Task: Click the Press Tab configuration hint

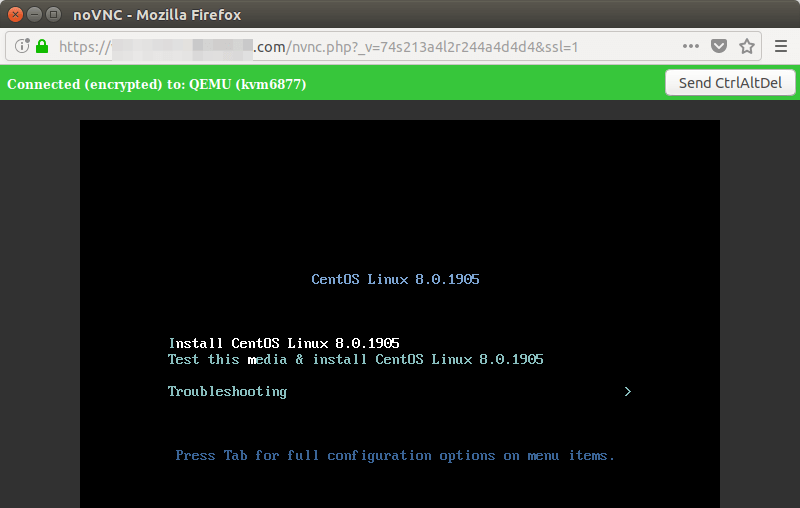Action: [x=395, y=455]
